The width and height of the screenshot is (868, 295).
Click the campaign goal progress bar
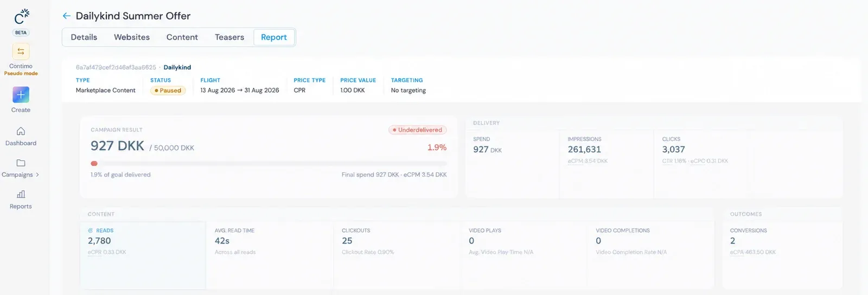click(x=269, y=163)
